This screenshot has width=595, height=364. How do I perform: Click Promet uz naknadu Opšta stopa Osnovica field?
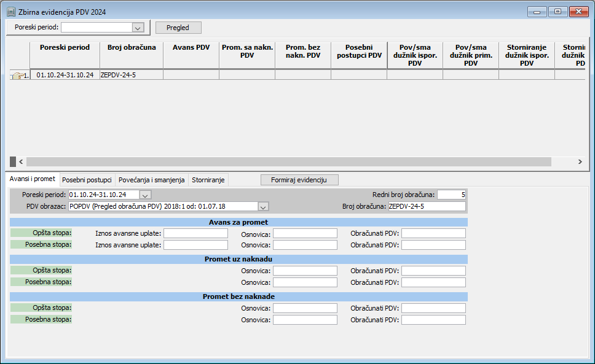pyautogui.click(x=305, y=271)
